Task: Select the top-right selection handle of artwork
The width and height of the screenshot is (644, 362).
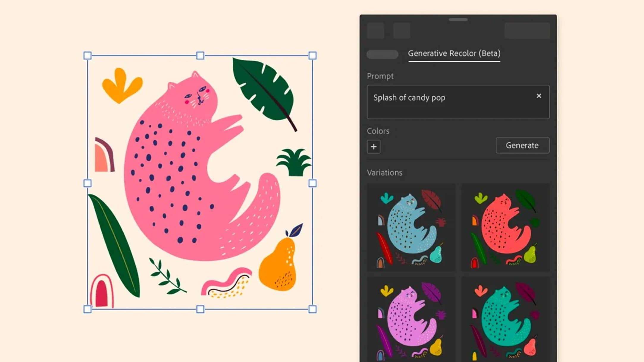Action: (312, 56)
